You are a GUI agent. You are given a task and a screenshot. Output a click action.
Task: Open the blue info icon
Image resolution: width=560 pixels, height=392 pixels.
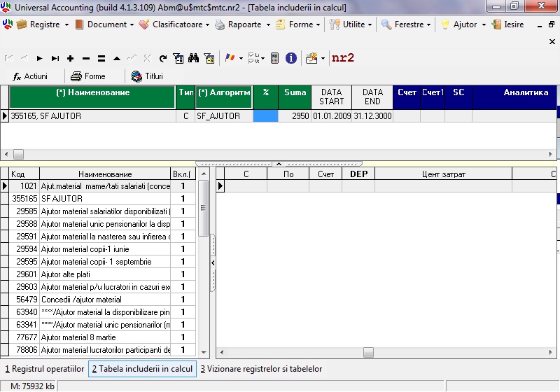pos(291,58)
